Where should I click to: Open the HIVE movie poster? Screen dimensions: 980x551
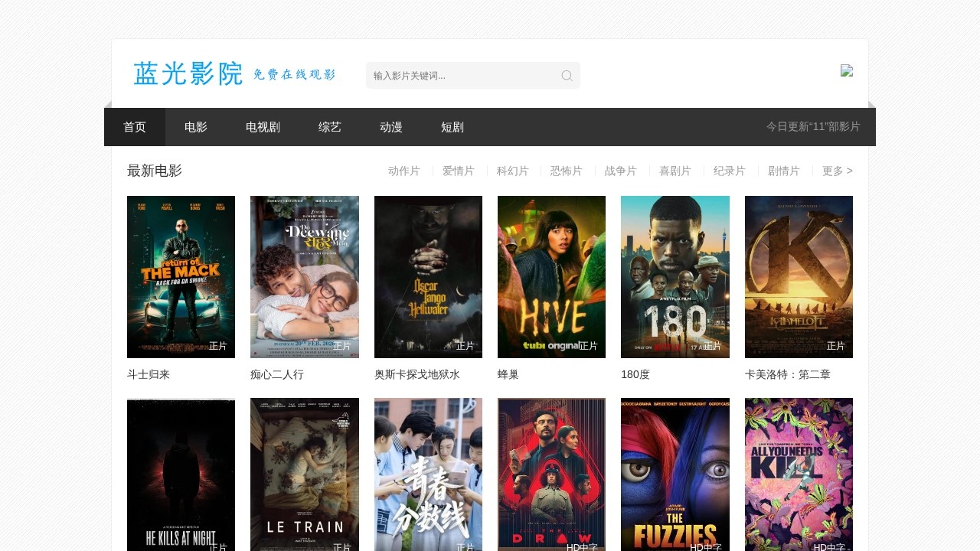point(551,276)
